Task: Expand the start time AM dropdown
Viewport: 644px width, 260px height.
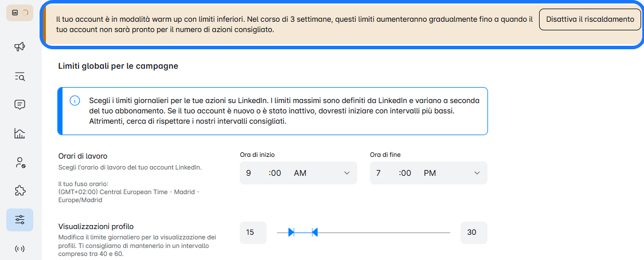Action: [x=346, y=173]
